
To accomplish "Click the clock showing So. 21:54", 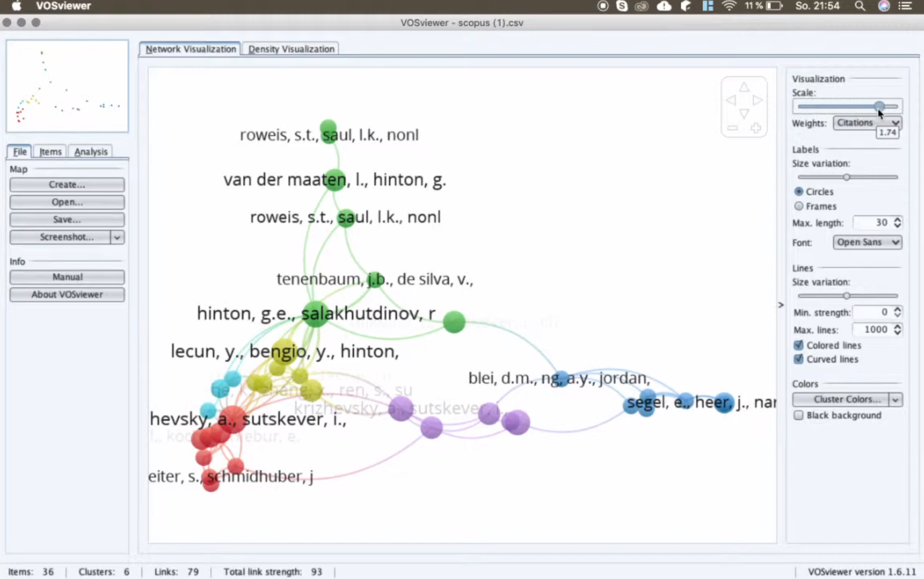I will [x=817, y=6].
